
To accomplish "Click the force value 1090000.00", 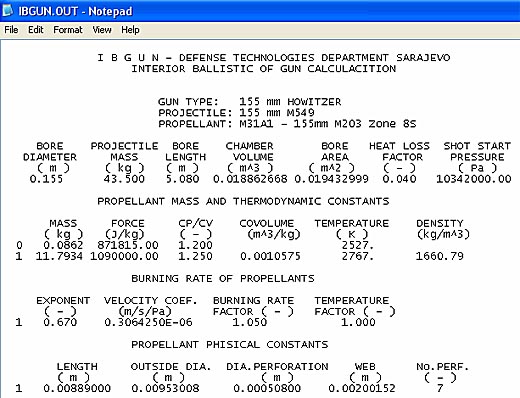I will point(124,256).
